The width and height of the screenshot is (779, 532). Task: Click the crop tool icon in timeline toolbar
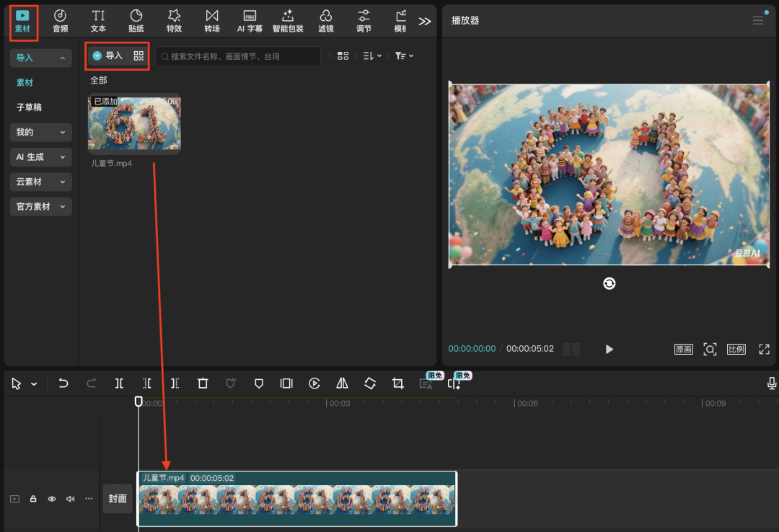[397, 384]
